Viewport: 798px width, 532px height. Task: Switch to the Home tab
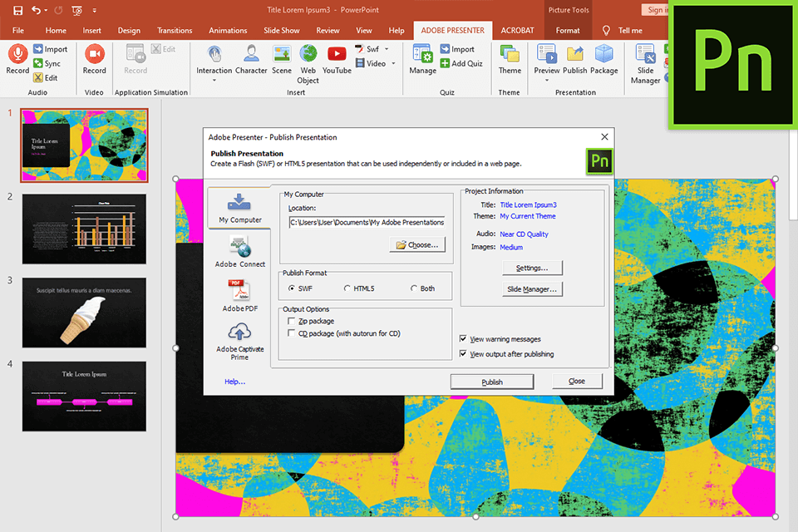56,31
